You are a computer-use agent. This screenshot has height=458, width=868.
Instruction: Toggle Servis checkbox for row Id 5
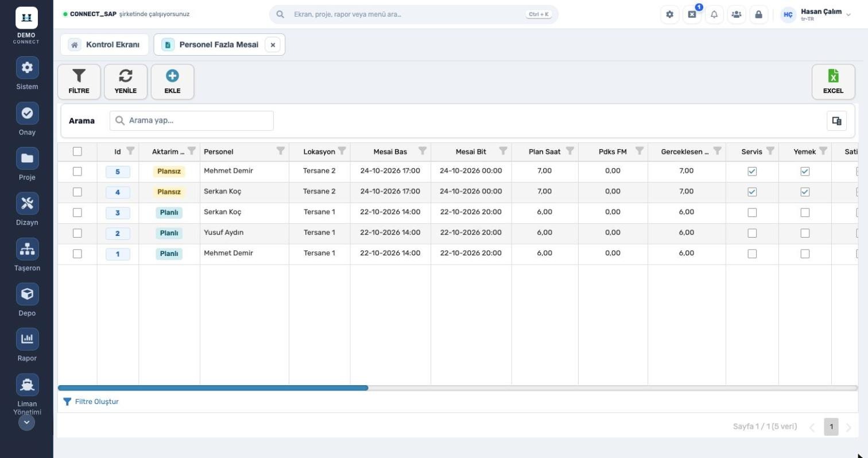click(752, 172)
